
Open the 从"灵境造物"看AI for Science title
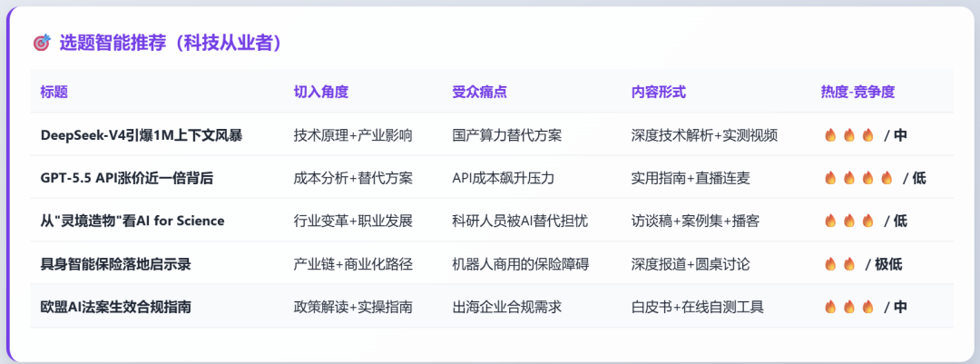[132, 221]
